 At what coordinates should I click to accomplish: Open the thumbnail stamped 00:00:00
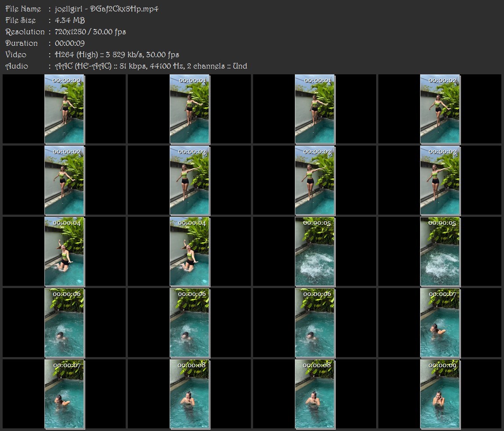pyautogui.click(x=64, y=109)
